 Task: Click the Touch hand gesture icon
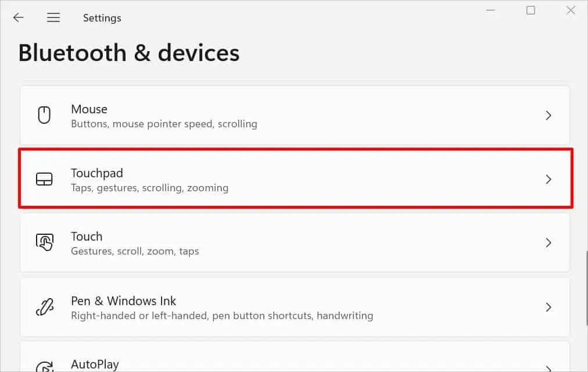pyautogui.click(x=44, y=242)
